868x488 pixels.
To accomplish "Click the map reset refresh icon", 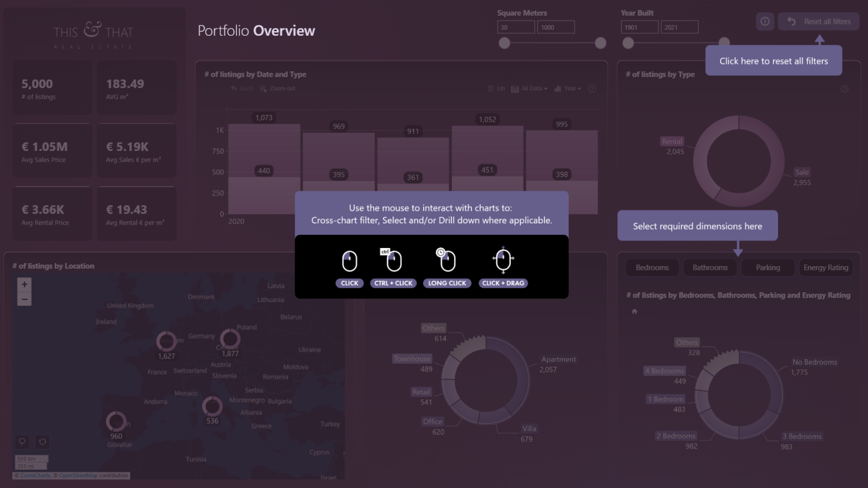I will pos(42,441).
